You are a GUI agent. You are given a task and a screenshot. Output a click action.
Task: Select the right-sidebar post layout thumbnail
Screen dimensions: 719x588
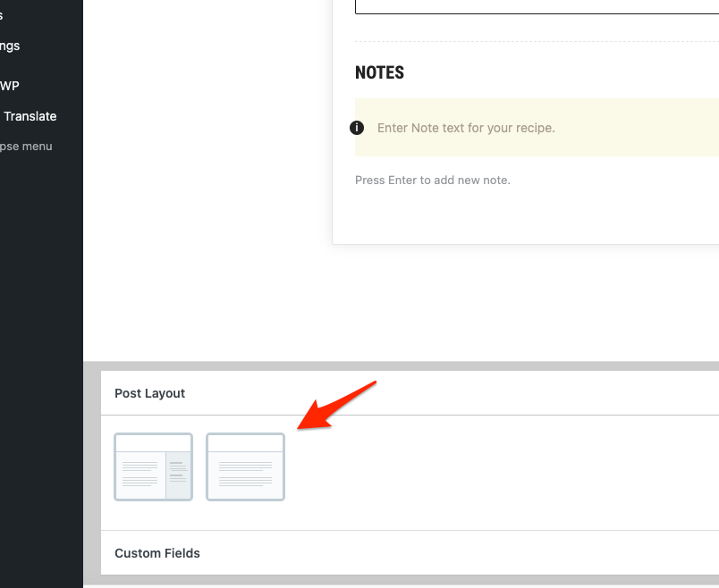pos(153,466)
